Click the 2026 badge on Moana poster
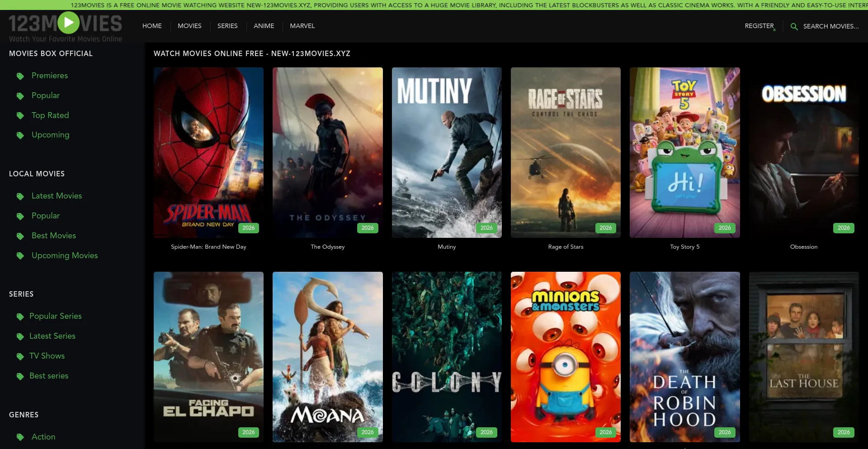Viewport: 868px width, 449px height. pyautogui.click(x=368, y=432)
